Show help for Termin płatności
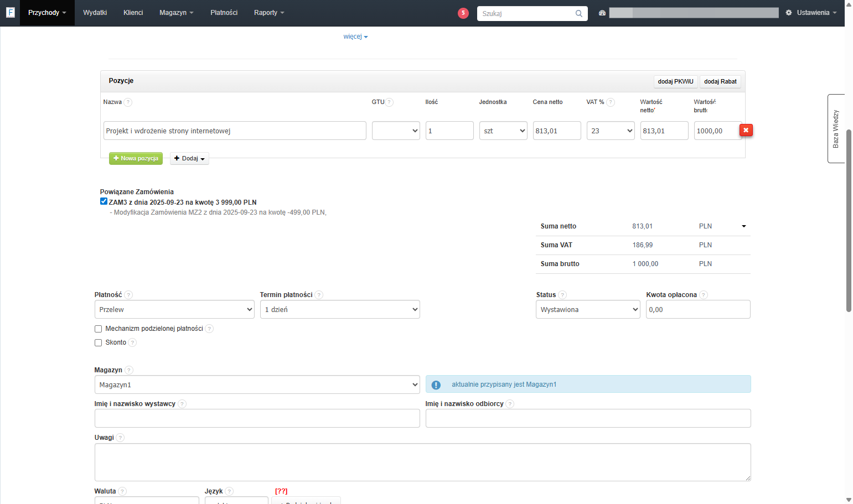Image resolution: width=853 pixels, height=504 pixels. [x=319, y=295]
